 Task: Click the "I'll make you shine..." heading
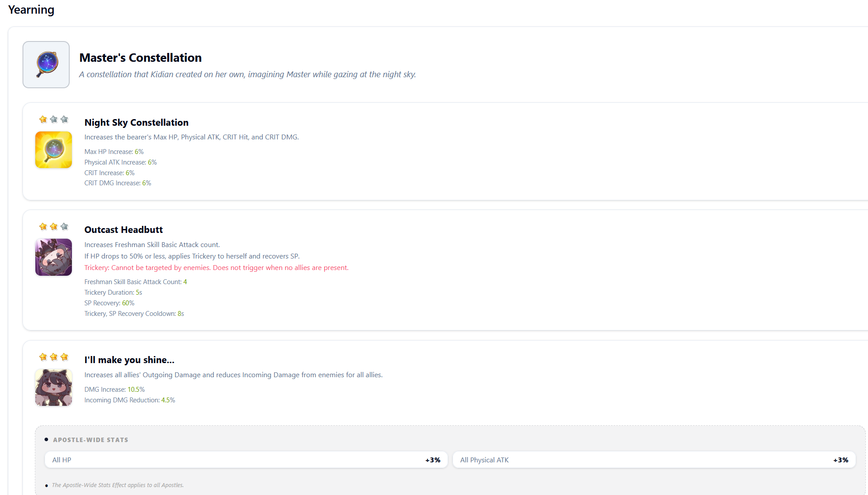(130, 360)
